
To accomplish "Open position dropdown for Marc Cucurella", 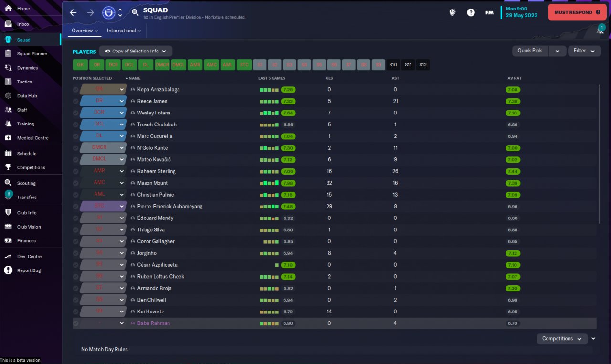I will coord(122,136).
